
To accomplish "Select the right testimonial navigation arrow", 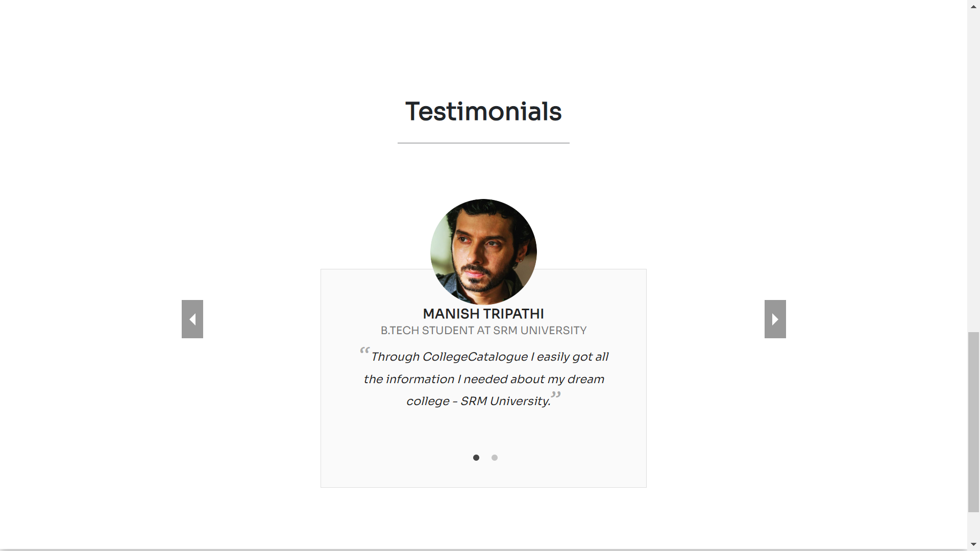I will click(x=775, y=319).
